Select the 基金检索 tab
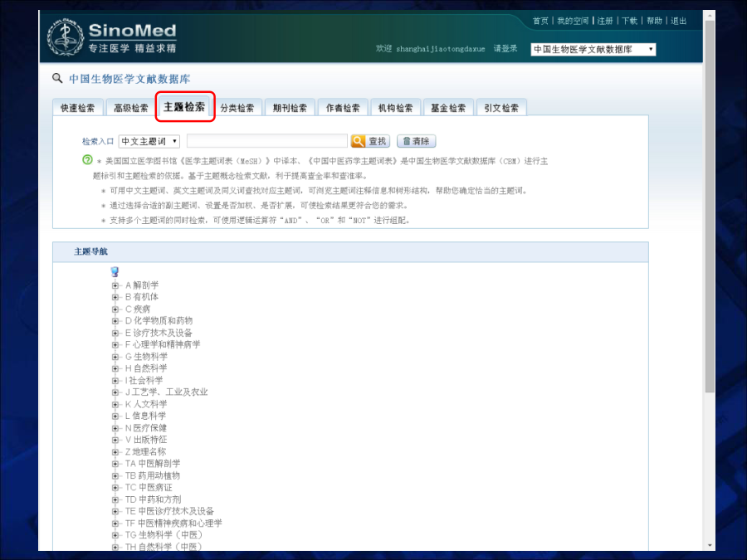This screenshot has width=747, height=560. pos(448,108)
